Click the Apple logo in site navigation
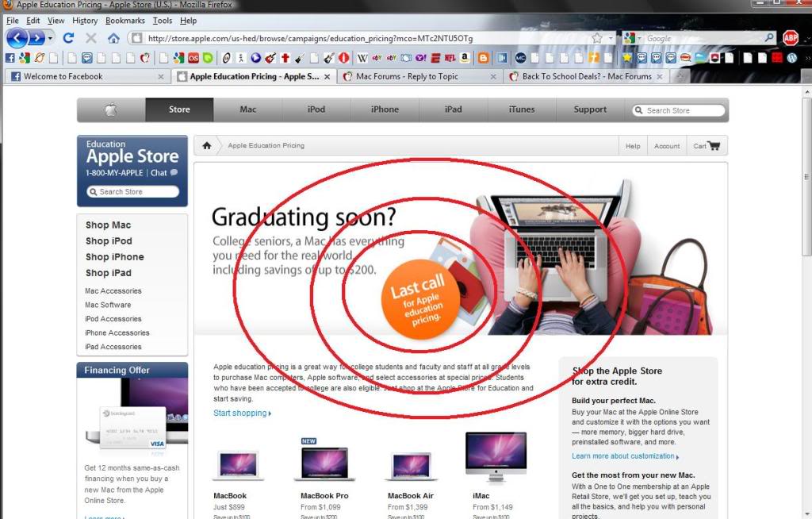 click(111, 110)
